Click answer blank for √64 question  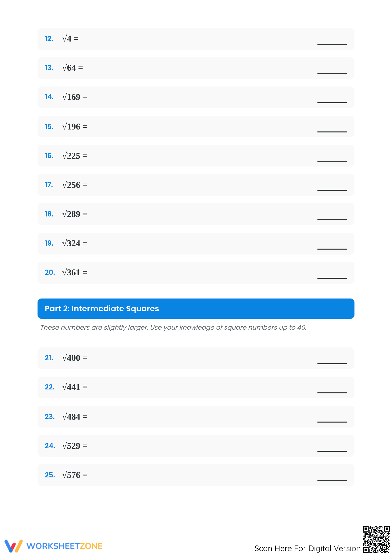(x=332, y=73)
